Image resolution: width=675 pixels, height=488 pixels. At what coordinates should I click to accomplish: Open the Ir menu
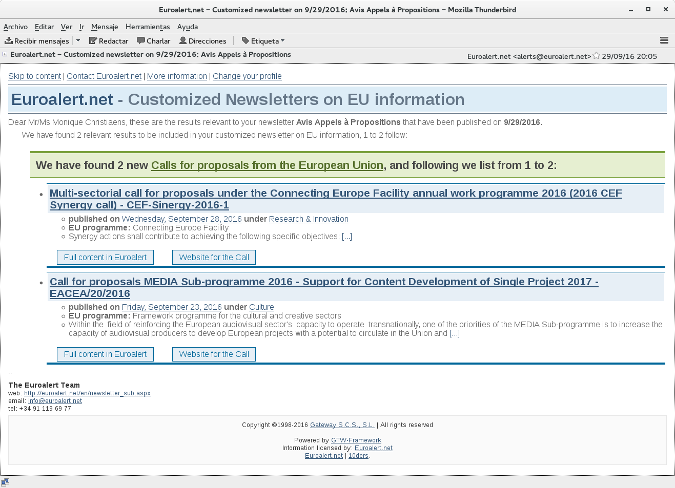(x=81, y=27)
